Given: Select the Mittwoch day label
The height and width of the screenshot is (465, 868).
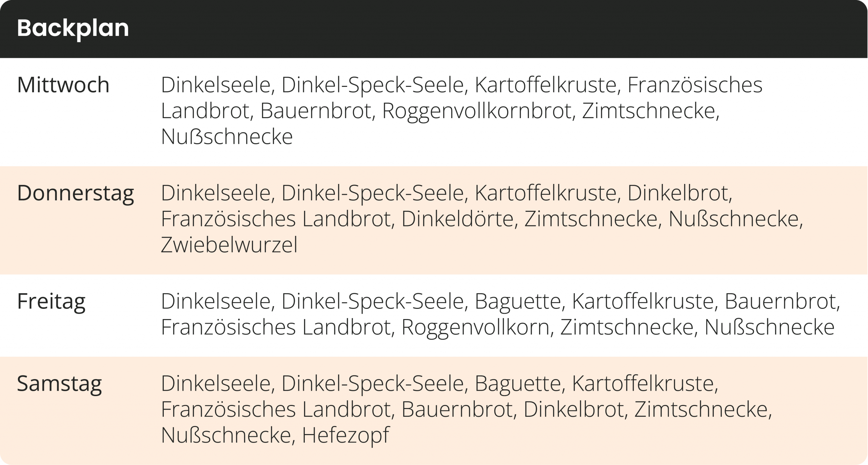Looking at the screenshot, I should [63, 85].
